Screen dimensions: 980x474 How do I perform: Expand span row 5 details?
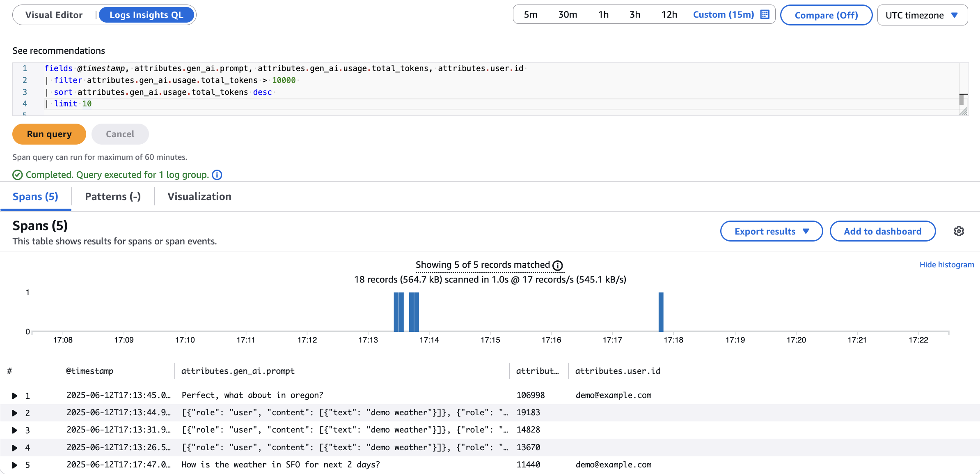coord(15,465)
